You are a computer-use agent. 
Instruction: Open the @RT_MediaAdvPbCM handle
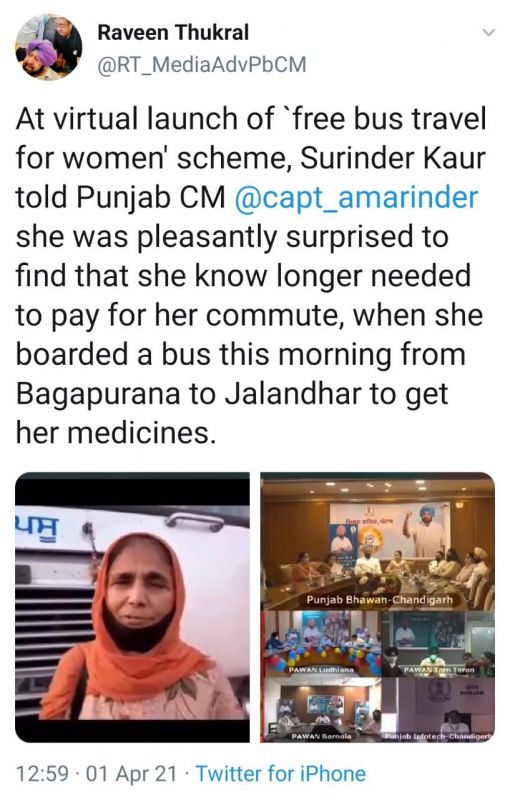(202, 65)
